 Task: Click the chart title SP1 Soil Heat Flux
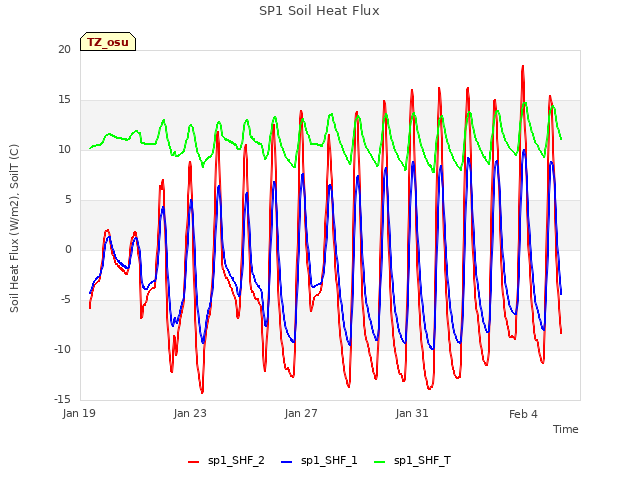319,11
